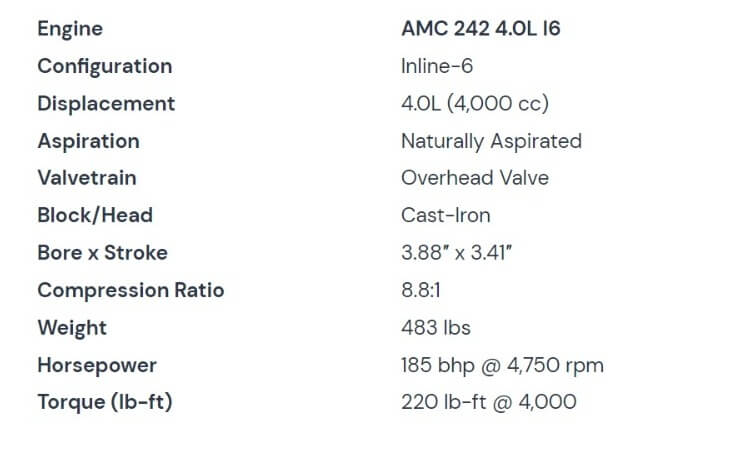Click the "Valvetrain" row label
The width and height of the screenshot is (742, 450).
pos(87,178)
